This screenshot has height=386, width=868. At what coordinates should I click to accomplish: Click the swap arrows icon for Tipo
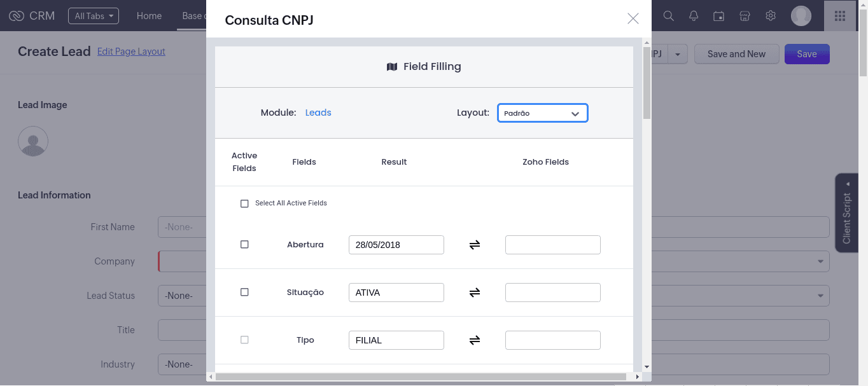coord(474,340)
